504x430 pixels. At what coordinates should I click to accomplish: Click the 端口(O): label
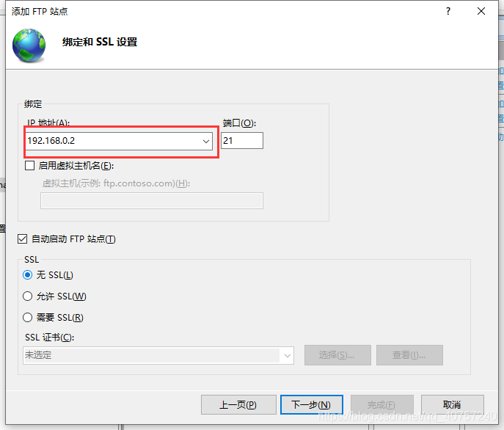tap(239, 123)
